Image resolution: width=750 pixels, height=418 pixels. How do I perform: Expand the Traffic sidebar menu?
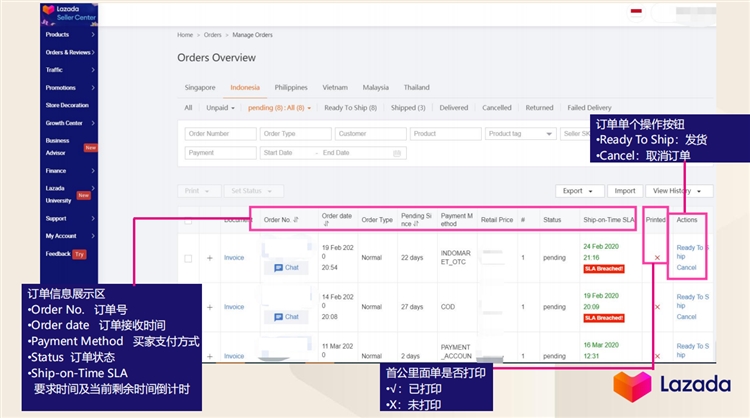70,70
